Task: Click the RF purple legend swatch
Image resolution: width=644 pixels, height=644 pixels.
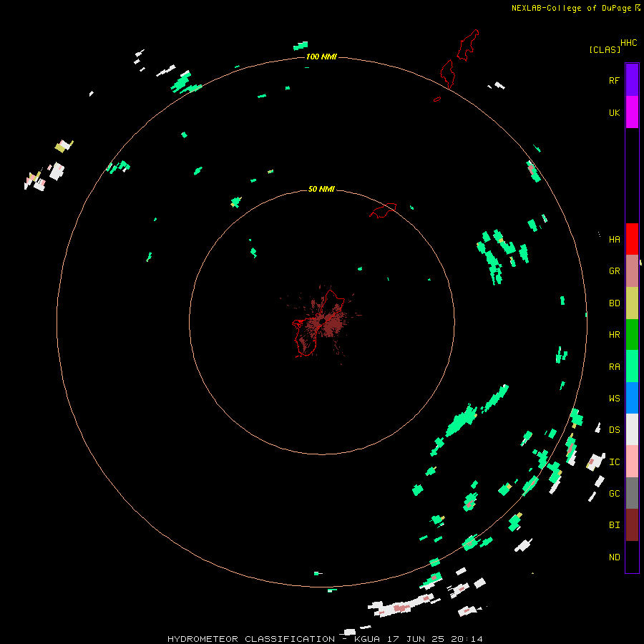Action: pos(632,80)
